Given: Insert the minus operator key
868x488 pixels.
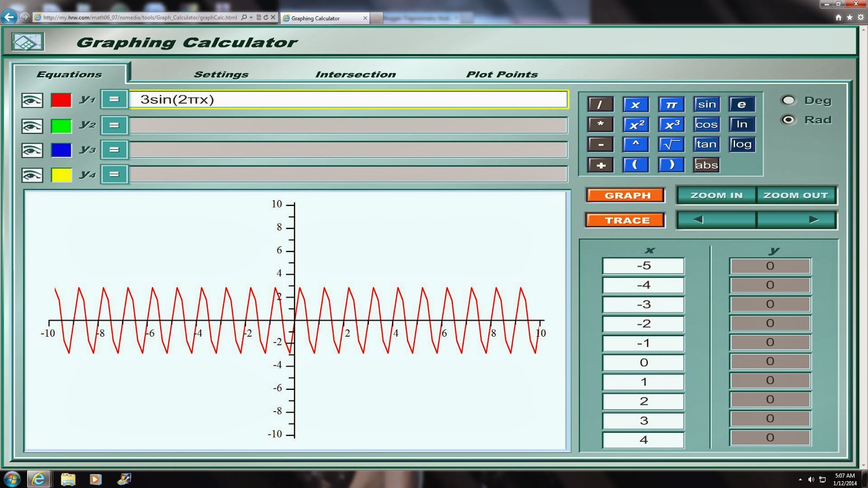Looking at the screenshot, I should tap(600, 144).
